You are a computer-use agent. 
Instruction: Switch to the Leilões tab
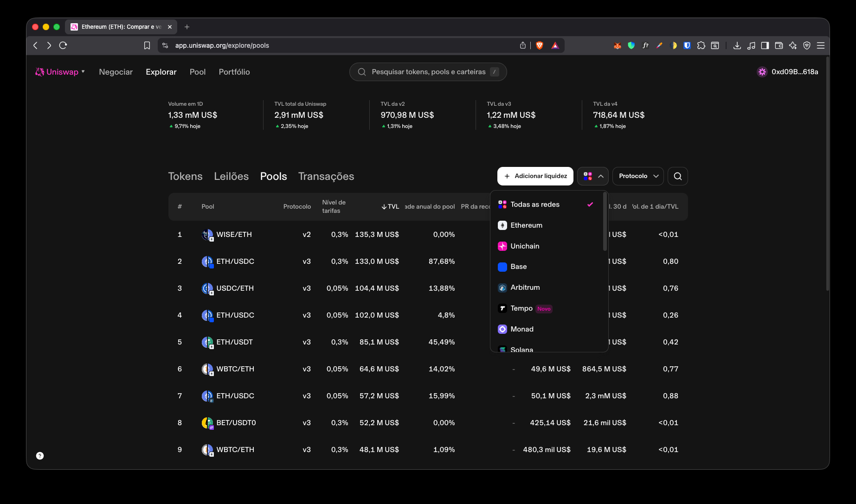tap(231, 176)
